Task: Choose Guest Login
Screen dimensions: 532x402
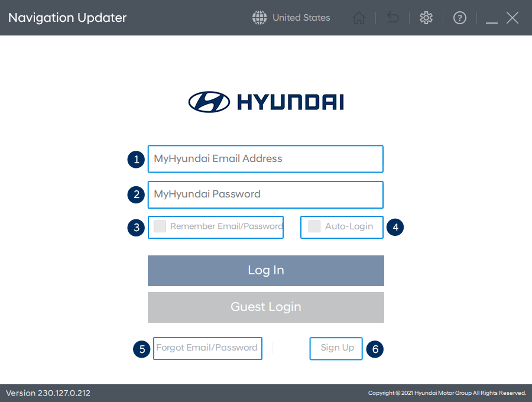Action: point(265,307)
